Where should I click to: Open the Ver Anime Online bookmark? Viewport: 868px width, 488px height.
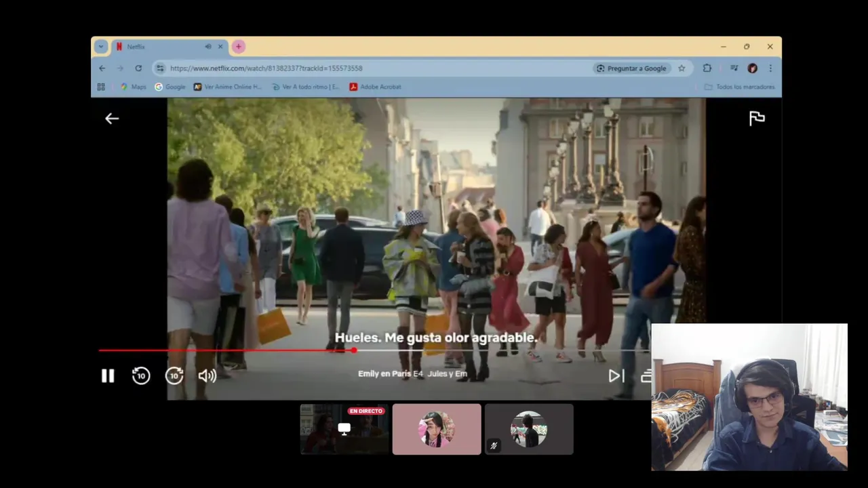(x=227, y=87)
